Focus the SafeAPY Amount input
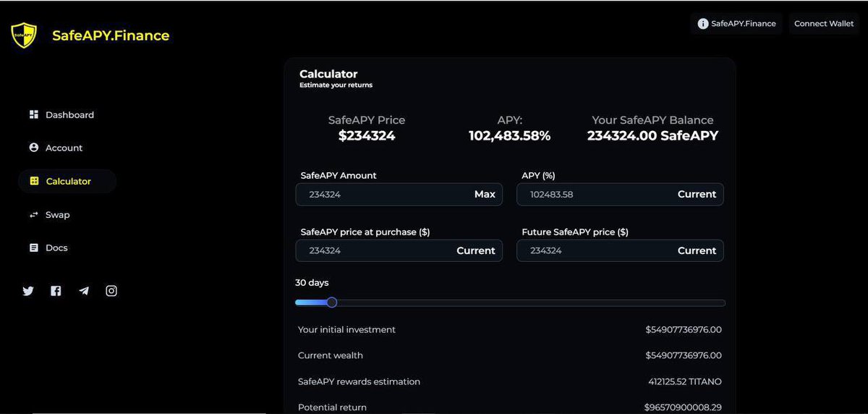 tap(399, 194)
